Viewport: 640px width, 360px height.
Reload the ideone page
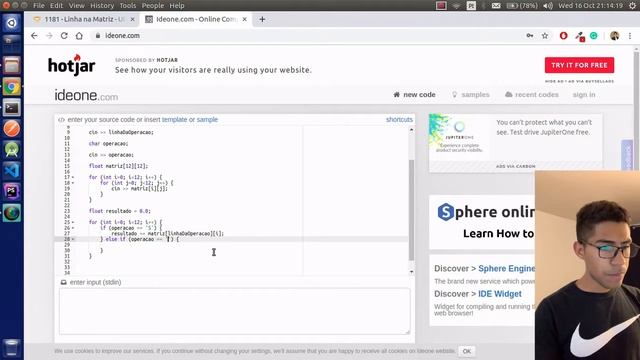click(x=64, y=36)
